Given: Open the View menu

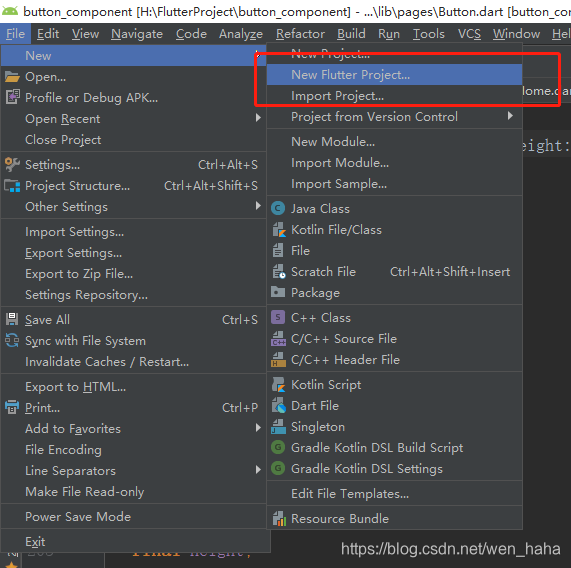Looking at the screenshot, I should click(x=85, y=34).
